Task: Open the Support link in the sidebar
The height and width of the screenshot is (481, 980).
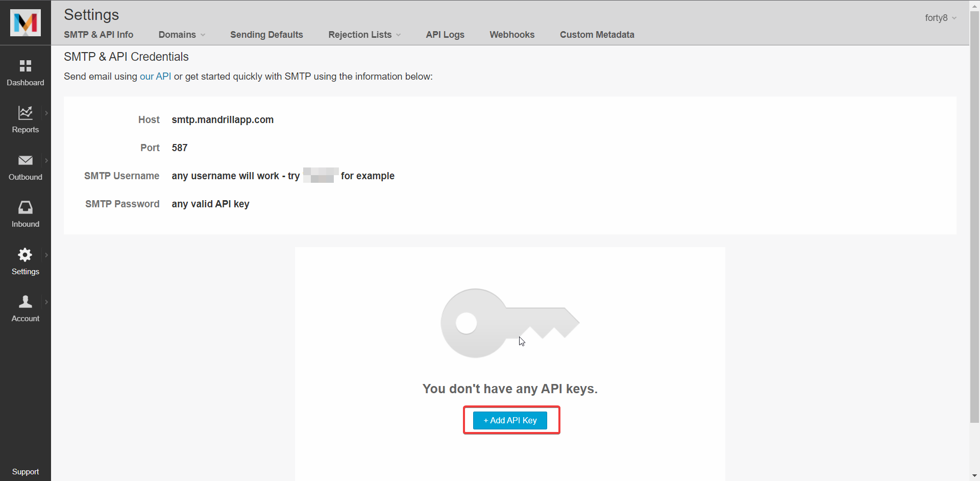Action: click(x=26, y=472)
